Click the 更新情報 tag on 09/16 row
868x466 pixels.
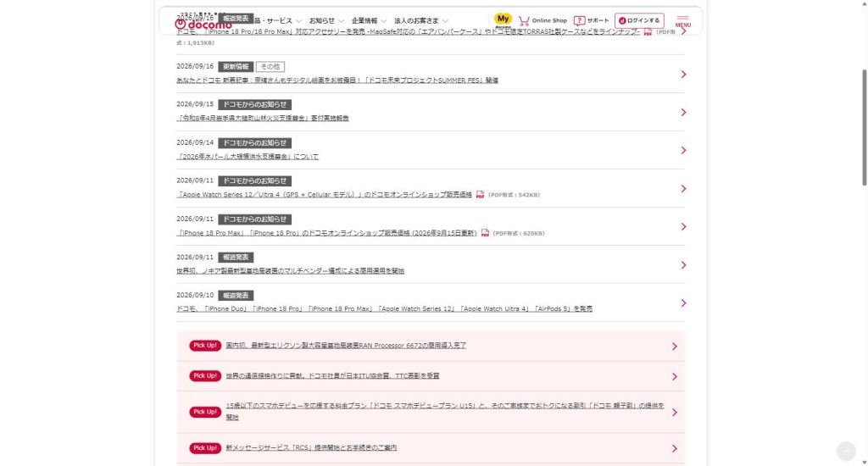tap(236, 67)
